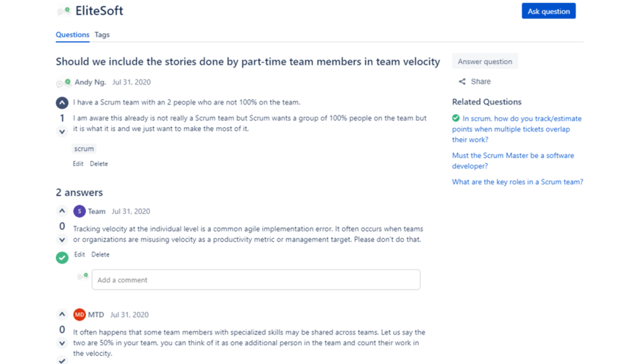Open the Questions tab
The image size is (641, 364).
coord(72,35)
